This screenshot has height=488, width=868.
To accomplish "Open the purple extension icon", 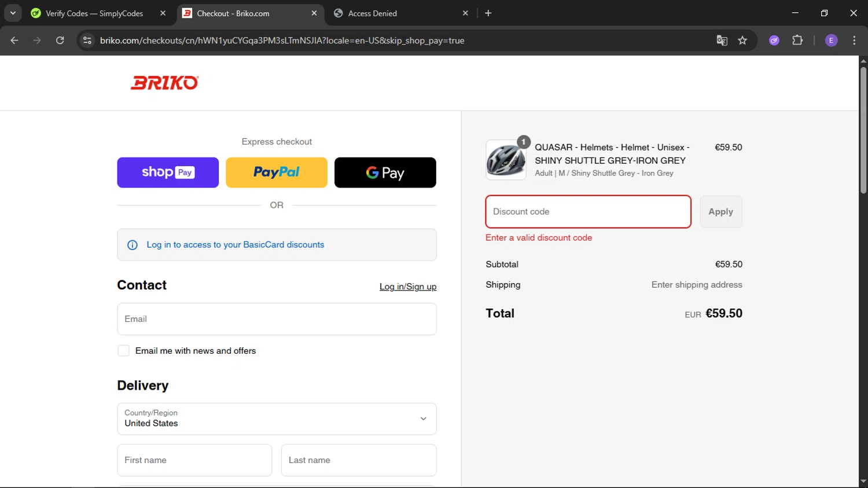I will [774, 41].
